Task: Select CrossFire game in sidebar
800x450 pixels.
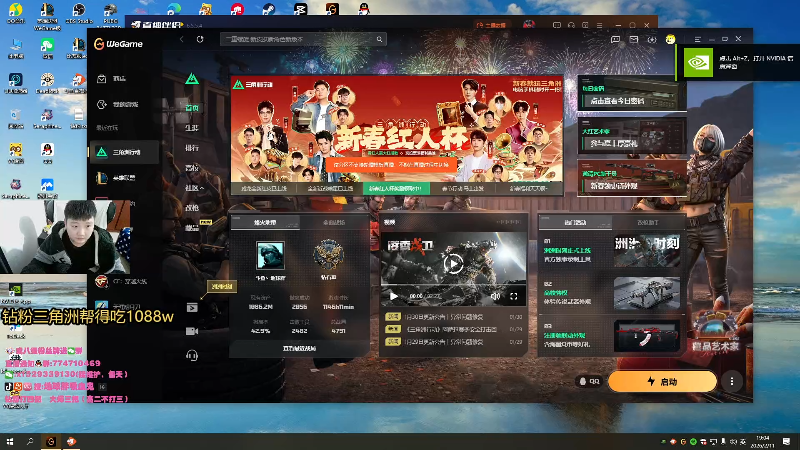Action: 124,281
